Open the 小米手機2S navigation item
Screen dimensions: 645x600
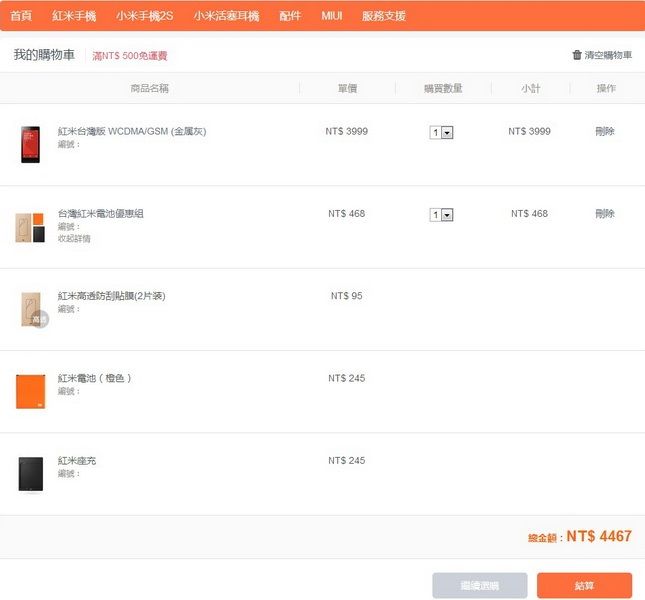(144, 16)
